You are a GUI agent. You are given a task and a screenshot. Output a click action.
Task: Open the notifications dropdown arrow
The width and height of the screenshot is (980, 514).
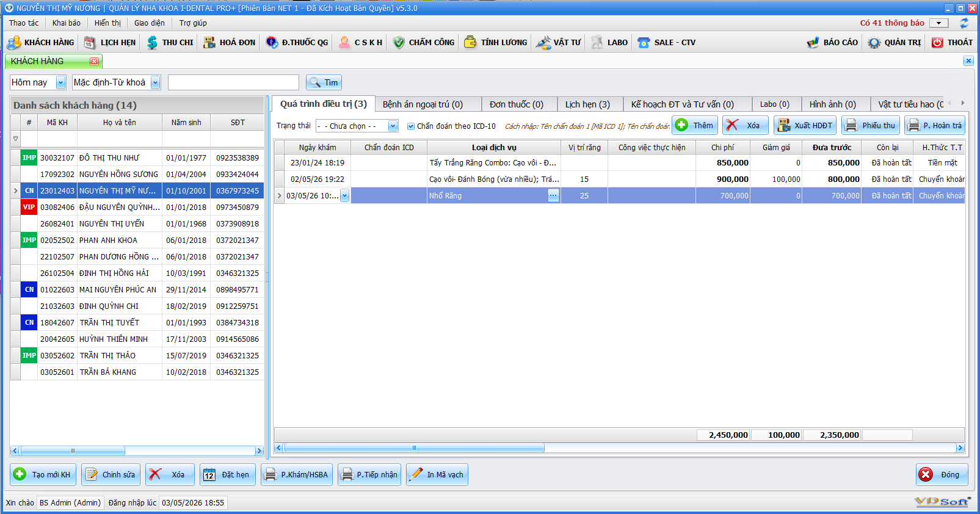939,23
